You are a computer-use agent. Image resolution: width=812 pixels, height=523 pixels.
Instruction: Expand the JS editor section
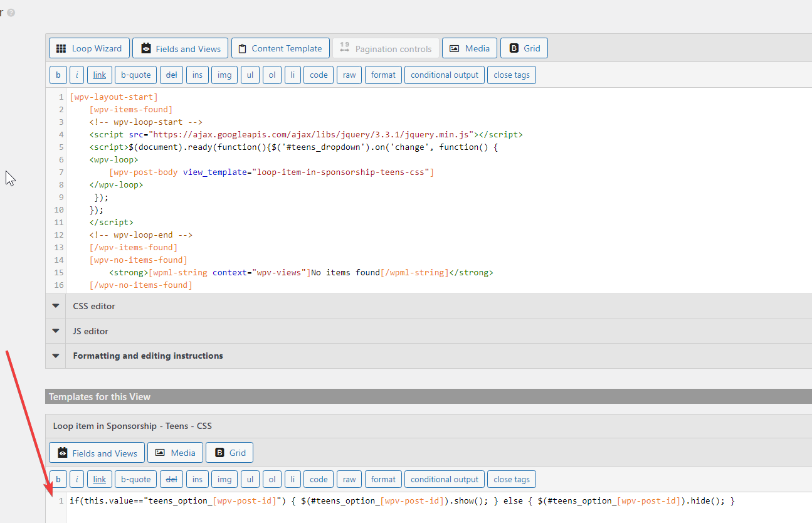(428, 331)
